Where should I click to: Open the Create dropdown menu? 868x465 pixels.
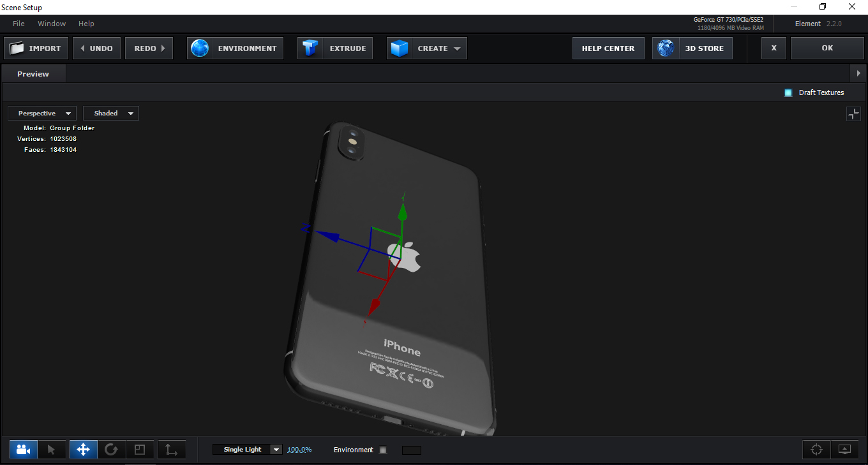[427, 48]
